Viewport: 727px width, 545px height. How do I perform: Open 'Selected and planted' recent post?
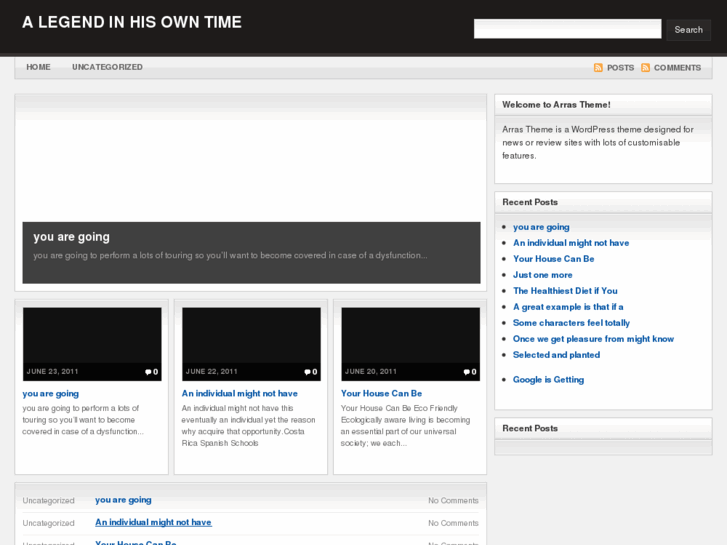(556, 355)
